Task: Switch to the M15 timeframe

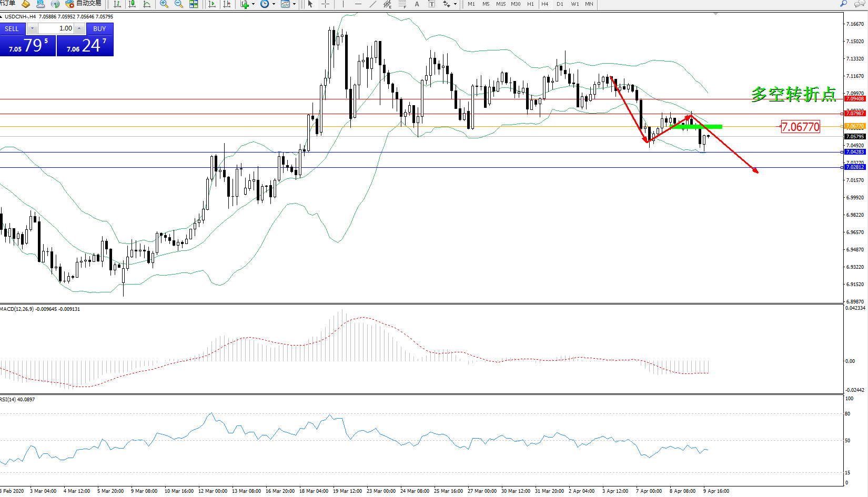Action: [x=501, y=4]
